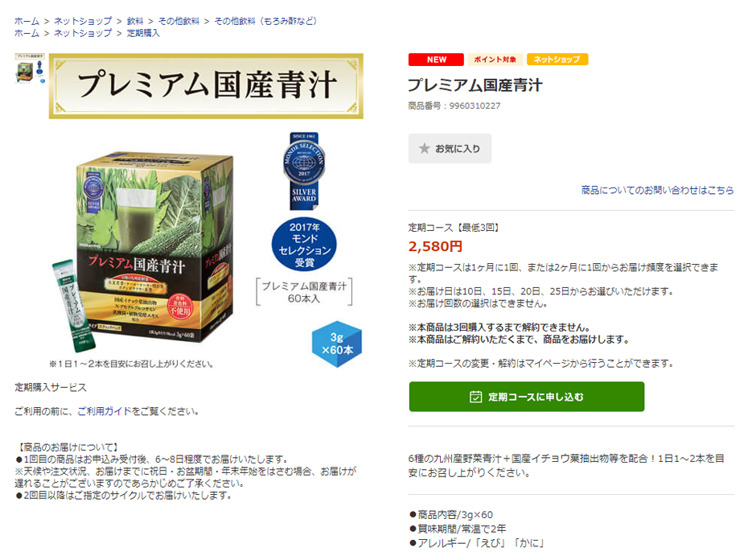Viewport: 748px width, 560px height.
Task: Click ホーム in the first breadcrumb row
Action: tap(27, 21)
